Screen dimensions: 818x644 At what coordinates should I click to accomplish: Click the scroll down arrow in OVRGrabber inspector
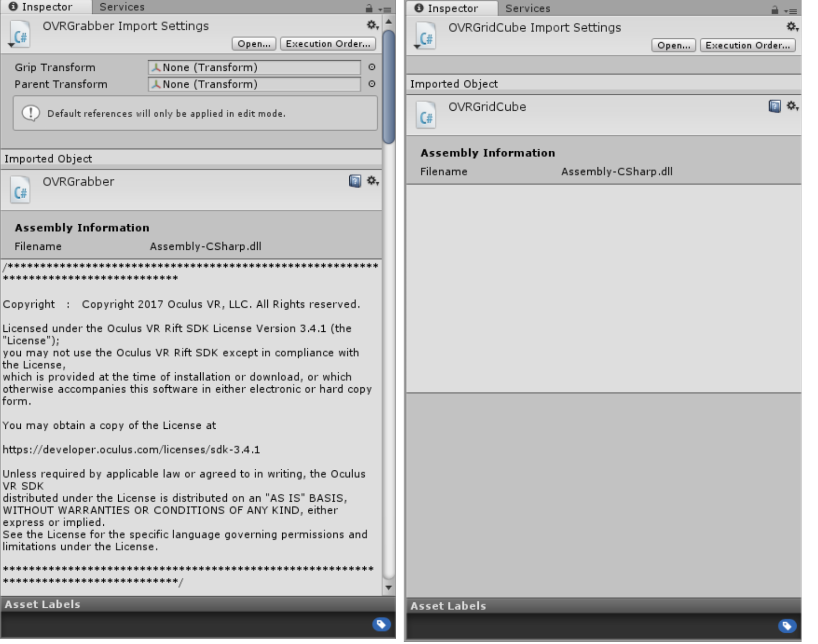pos(389,588)
